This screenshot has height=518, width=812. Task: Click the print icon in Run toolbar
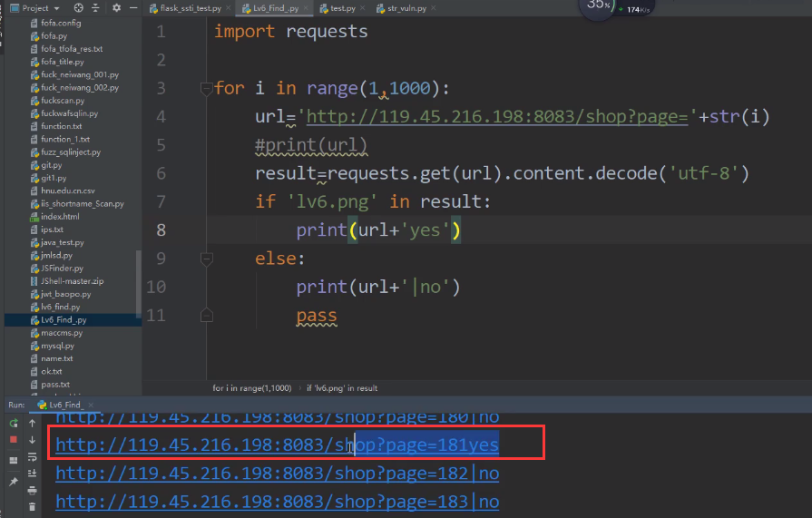[33, 490]
